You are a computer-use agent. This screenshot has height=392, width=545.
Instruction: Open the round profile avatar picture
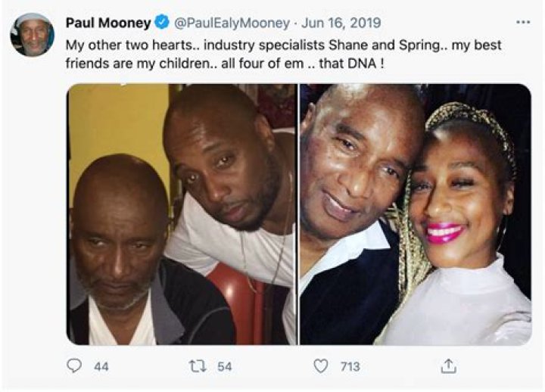32,35
